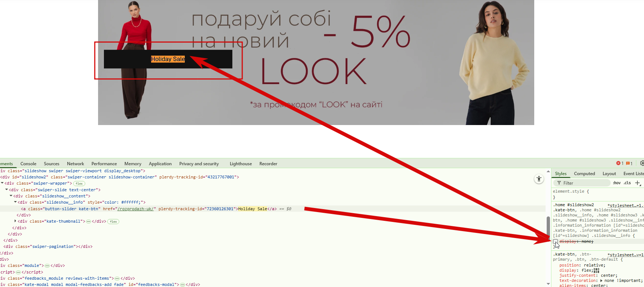Image resolution: width=644 pixels, height=287 pixels.
Task: Open the Memory tab
Action: click(x=133, y=164)
